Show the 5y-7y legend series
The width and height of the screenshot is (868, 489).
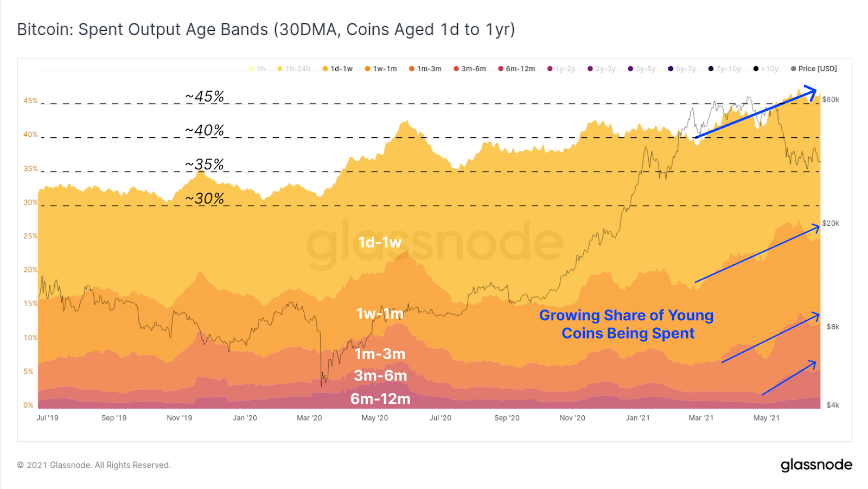682,69
